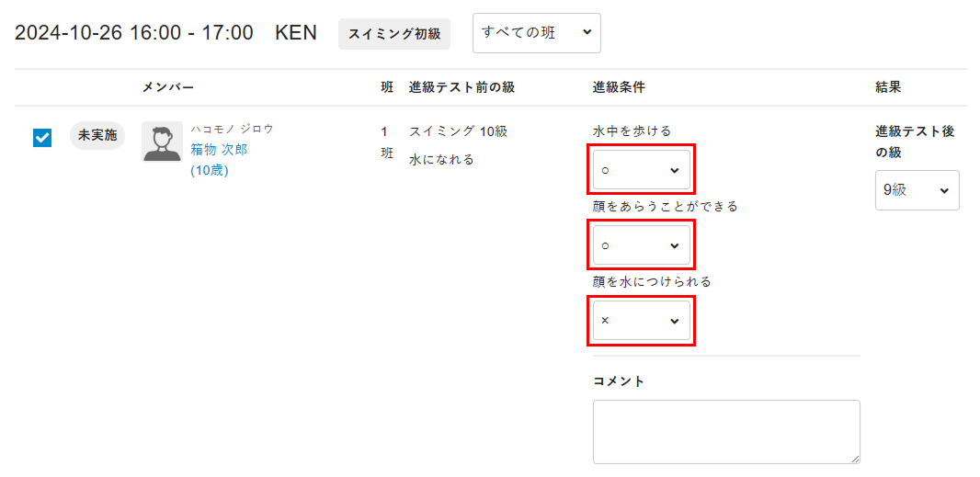Click the member avatar icon
980x477 pixels.
tap(163, 142)
